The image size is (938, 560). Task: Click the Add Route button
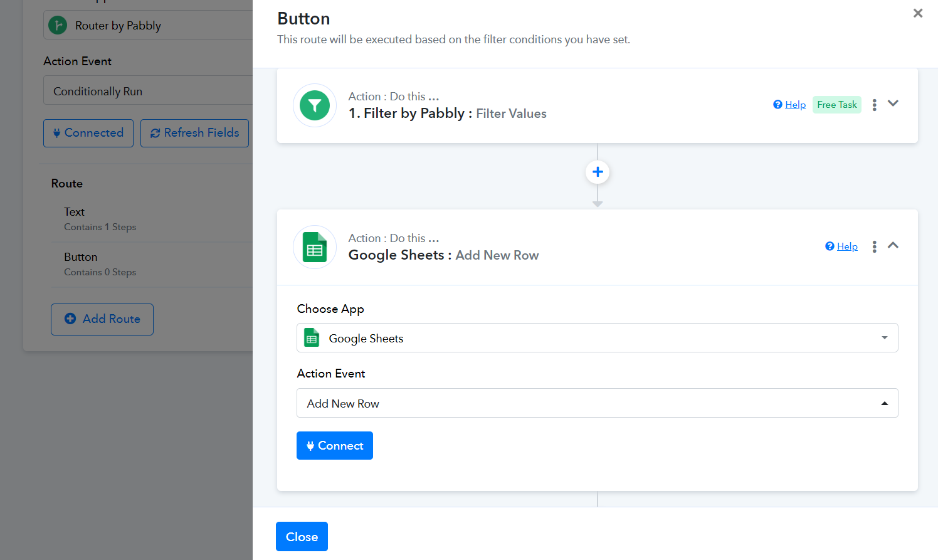102,319
